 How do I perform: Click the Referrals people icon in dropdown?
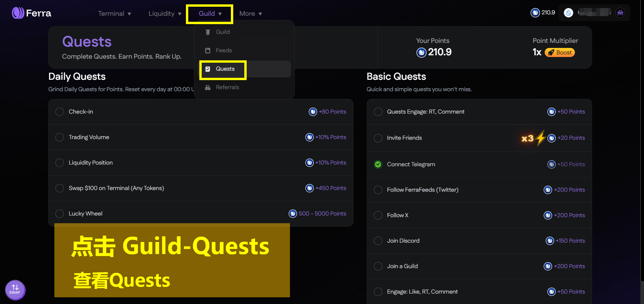point(208,87)
